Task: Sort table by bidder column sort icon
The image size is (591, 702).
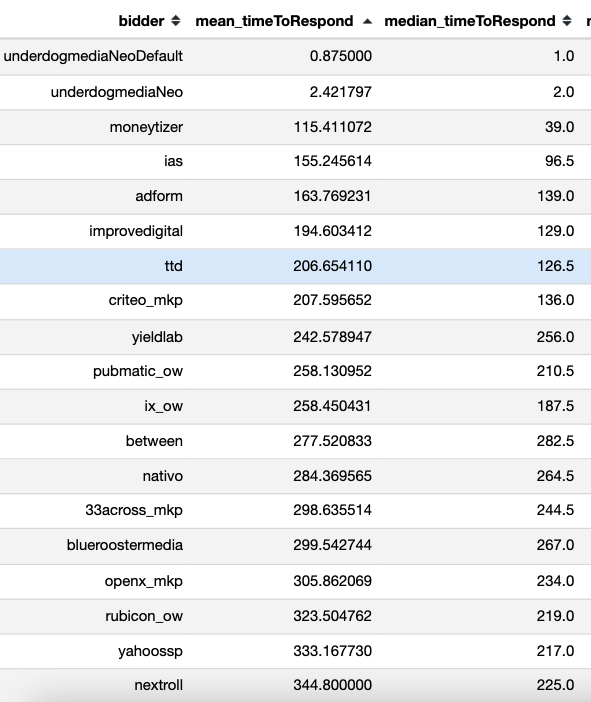Action: click(176, 21)
